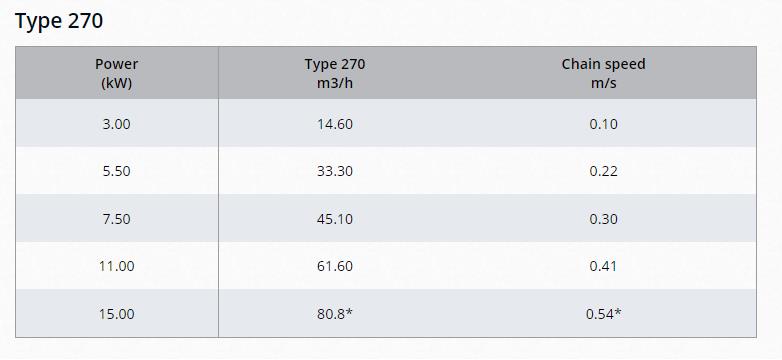Click the 0.10 chain speed cell

(x=603, y=124)
